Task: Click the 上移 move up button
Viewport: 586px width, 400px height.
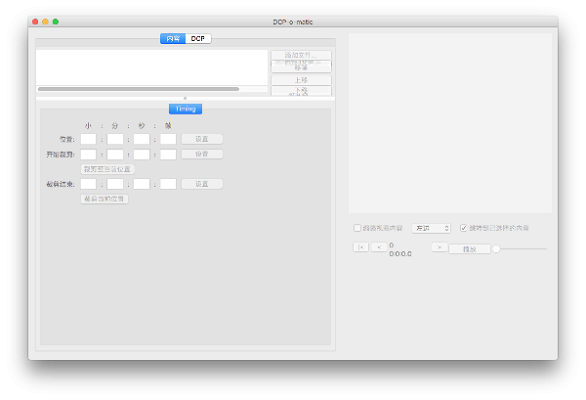Action: pos(301,80)
